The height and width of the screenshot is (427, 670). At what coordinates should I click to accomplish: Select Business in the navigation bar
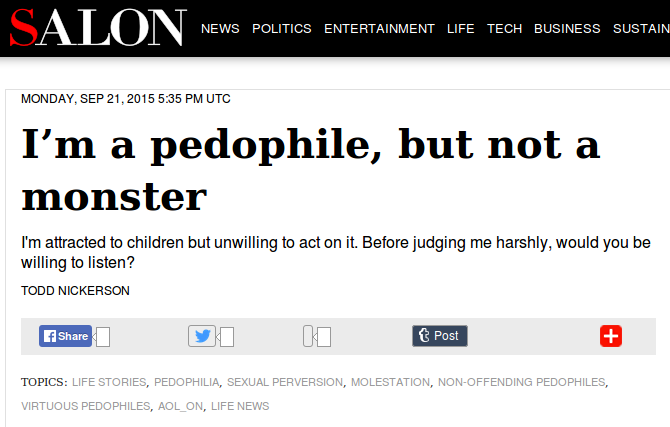[x=567, y=28]
